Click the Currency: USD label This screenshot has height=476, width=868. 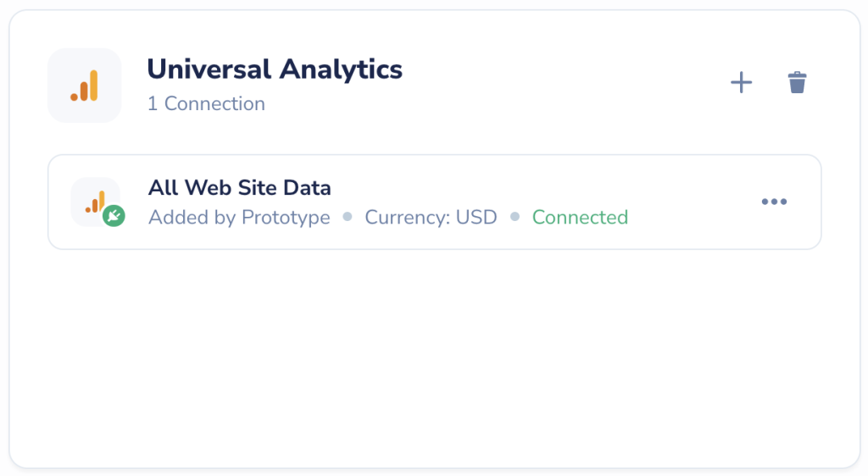[x=431, y=218]
